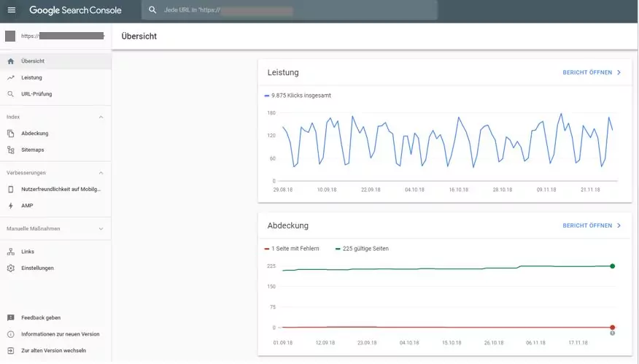
Task: Open Sitemaps in the sidebar
Action: pyautogui.click(x=33, y=150)
